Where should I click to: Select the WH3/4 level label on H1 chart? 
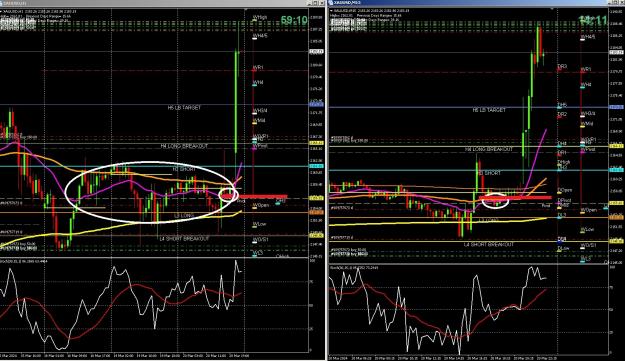(260, 110)
